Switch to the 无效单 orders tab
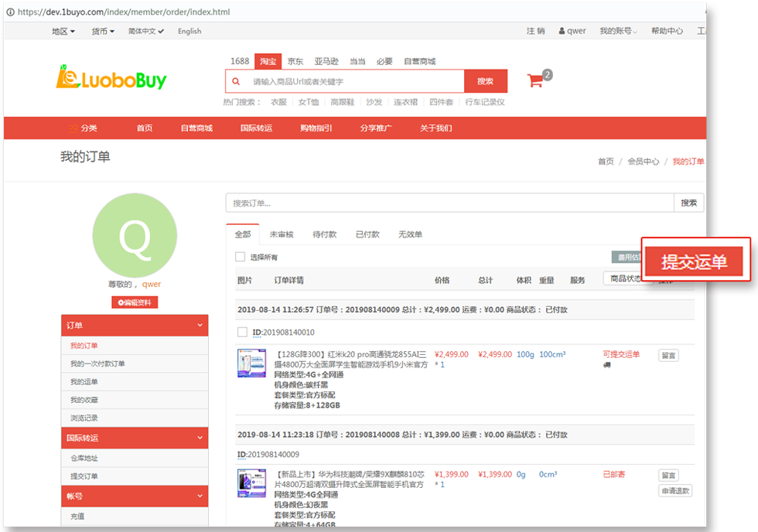Image resolution: width=758 pixels, height=532 pixels. tap(410, 234)
